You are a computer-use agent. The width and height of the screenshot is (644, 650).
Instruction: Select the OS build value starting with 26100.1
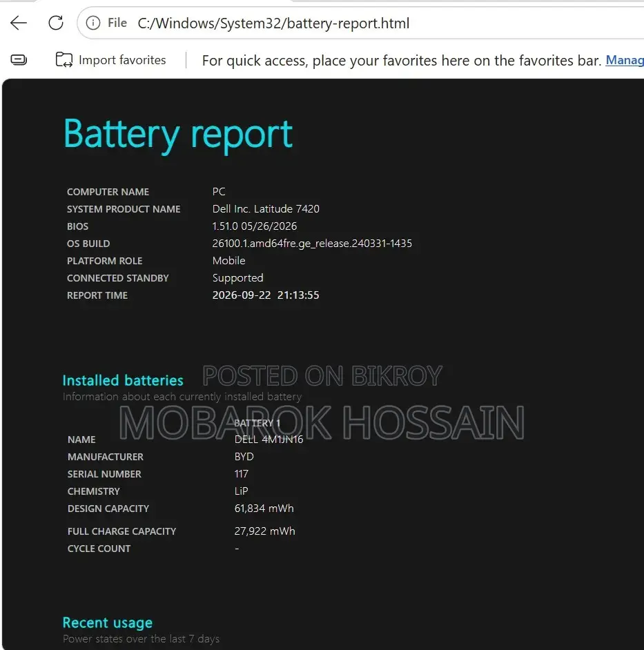[x=312, y=244]
